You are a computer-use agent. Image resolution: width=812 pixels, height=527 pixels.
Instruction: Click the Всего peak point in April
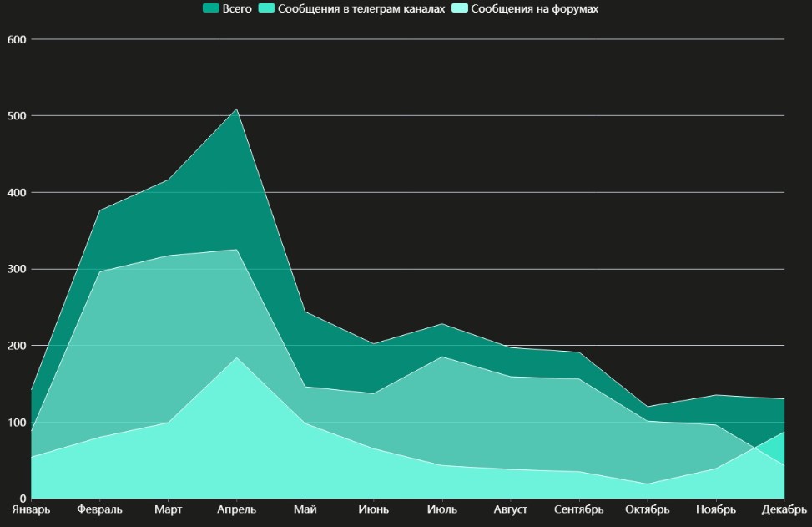click(237, 109)
